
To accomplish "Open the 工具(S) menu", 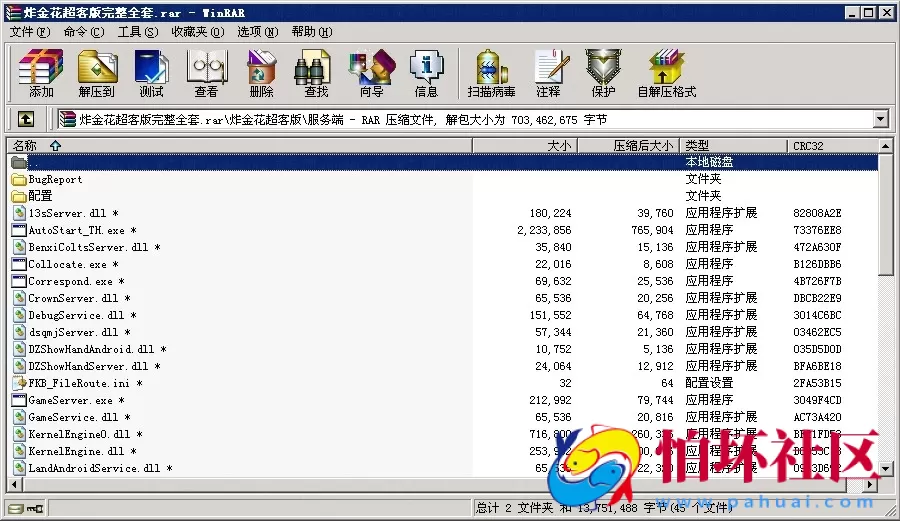I will tap(138, 32).
